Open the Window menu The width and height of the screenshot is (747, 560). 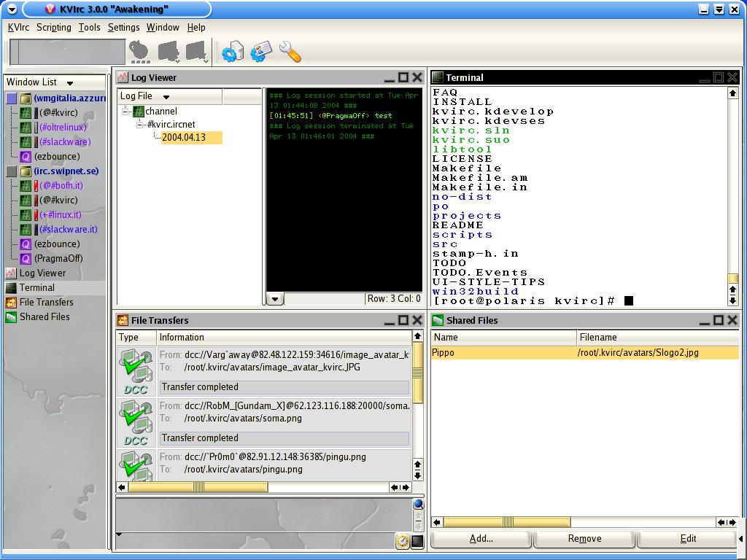click(x=163, y=27)
